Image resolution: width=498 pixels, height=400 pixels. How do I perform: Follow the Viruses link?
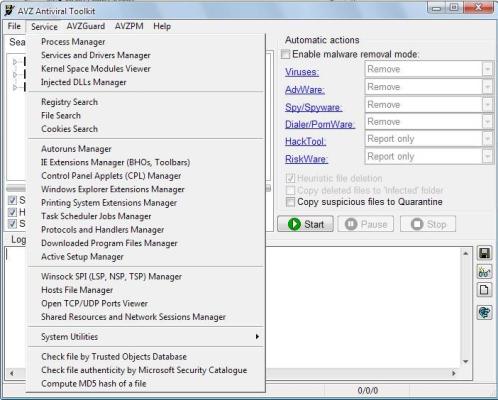point(302,72)
